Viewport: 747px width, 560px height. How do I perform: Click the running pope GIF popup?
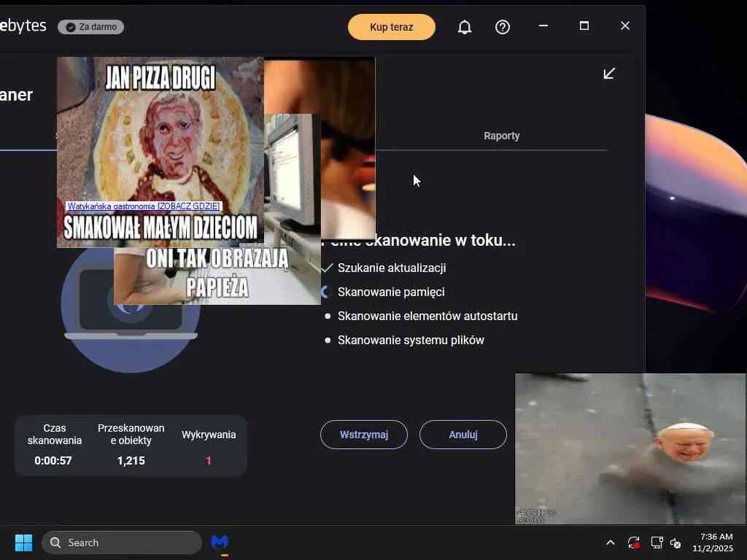630,448
